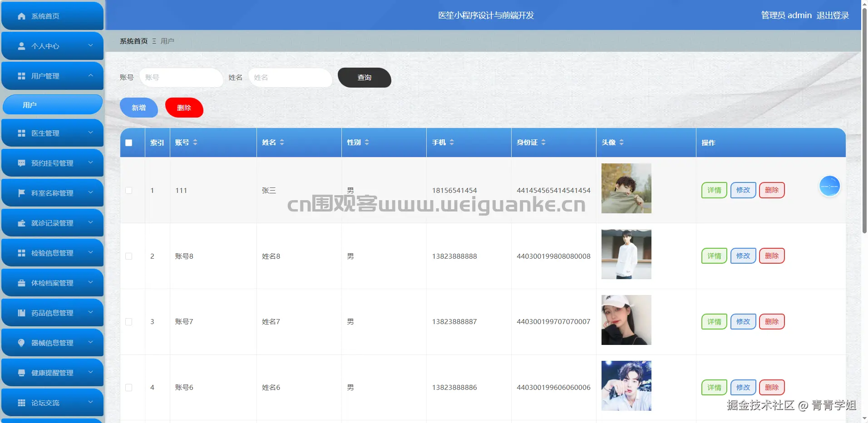The image size is (868, 423).
Task: Focus the 姓名 search input field
Action: tap(290, 78)
